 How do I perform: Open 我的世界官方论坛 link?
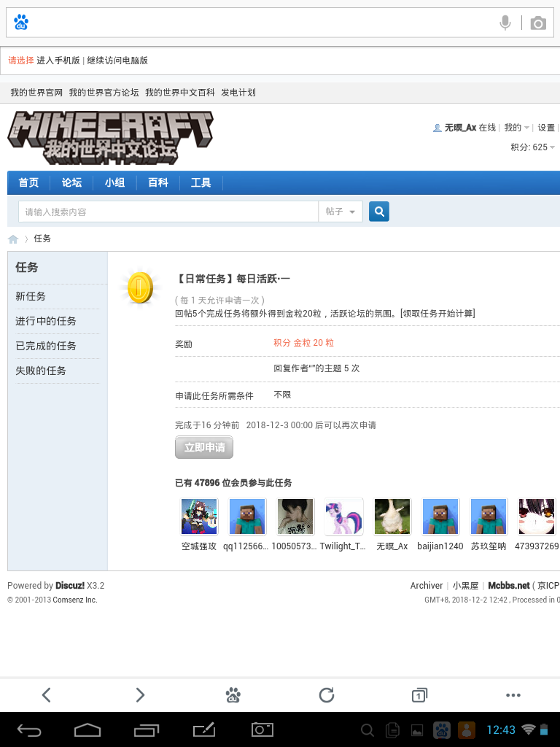[x=104, y=93]
